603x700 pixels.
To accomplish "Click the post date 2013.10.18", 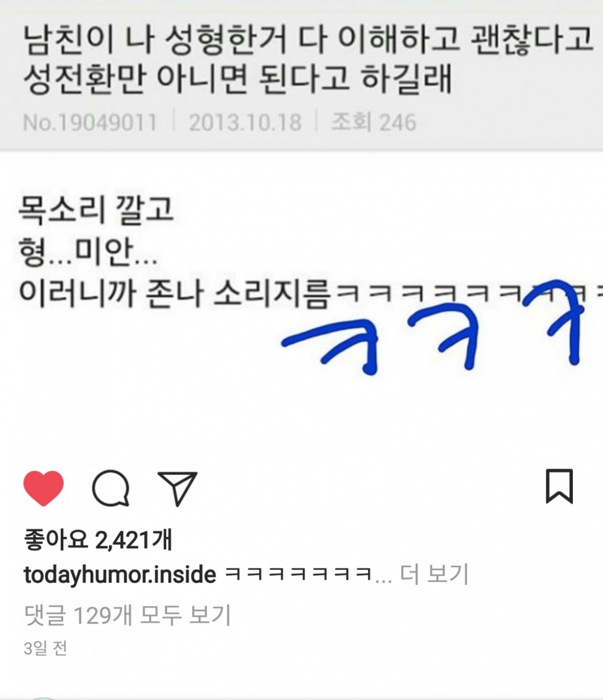I will [x=245, y=123].
